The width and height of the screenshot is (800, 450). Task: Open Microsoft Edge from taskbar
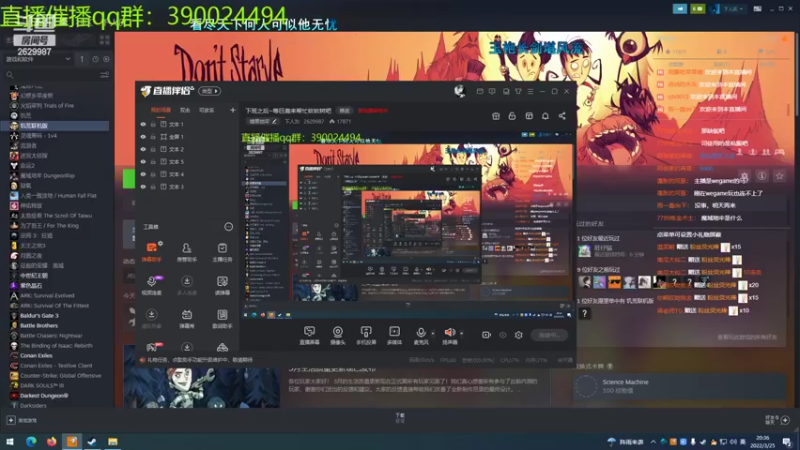tap(31, 441)
